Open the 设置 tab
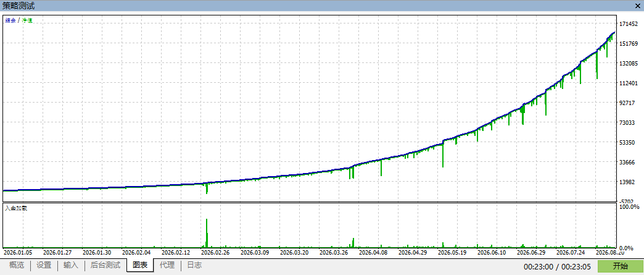Viewport: 644px width, 275px height. coord(44,266)
